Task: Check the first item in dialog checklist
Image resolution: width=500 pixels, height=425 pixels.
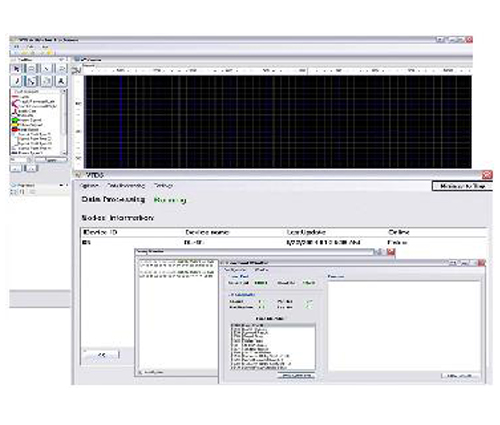Action: [233, 325]
